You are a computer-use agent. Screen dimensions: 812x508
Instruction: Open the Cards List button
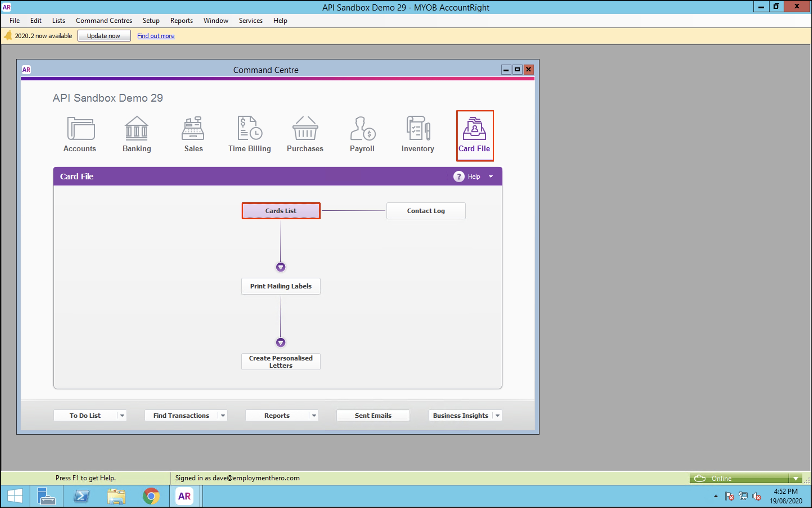(x=281, y=211)
